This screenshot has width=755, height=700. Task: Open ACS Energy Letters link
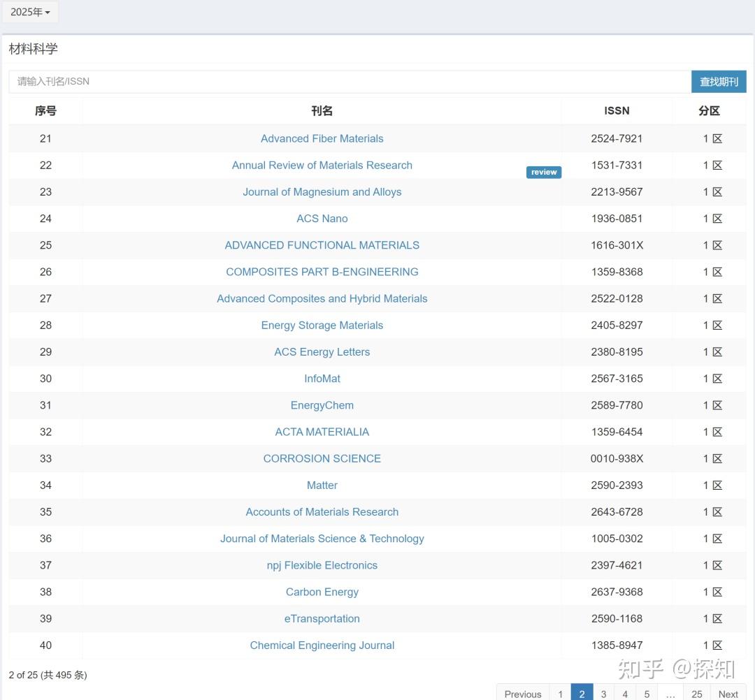[x=322, y=351]
